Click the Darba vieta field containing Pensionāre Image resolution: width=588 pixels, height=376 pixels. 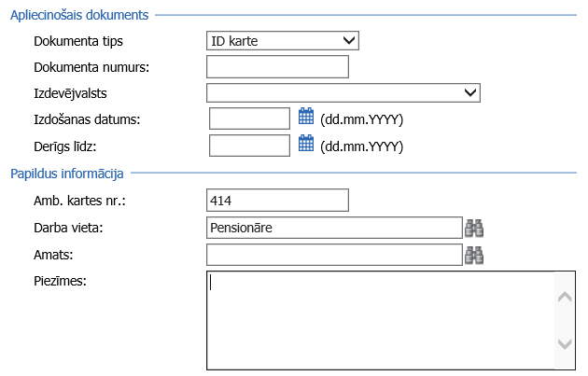[x=334, y=228]
